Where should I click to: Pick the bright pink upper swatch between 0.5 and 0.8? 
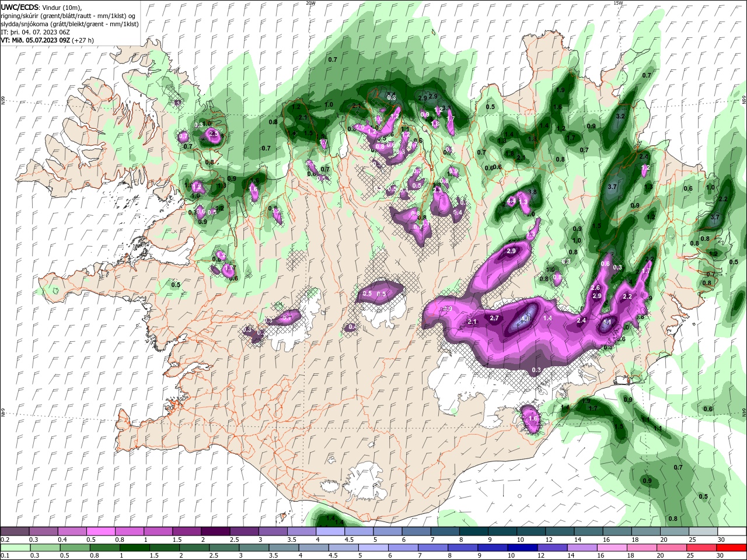[100, 531]
